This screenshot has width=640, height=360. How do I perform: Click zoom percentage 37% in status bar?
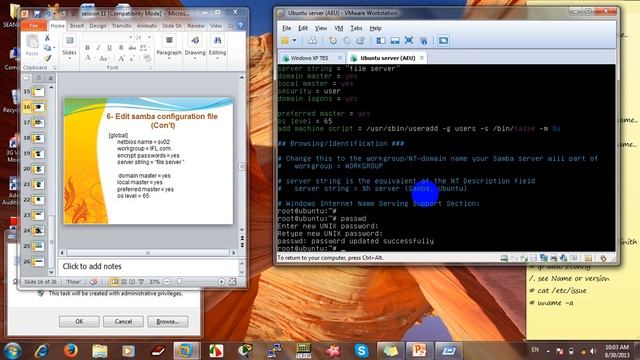(x=154, y=282)
